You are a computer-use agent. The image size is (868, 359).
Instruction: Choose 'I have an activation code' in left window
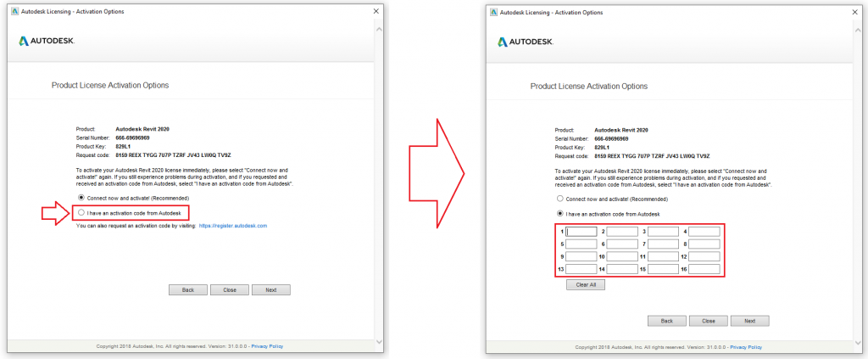[x=81, y=213]
